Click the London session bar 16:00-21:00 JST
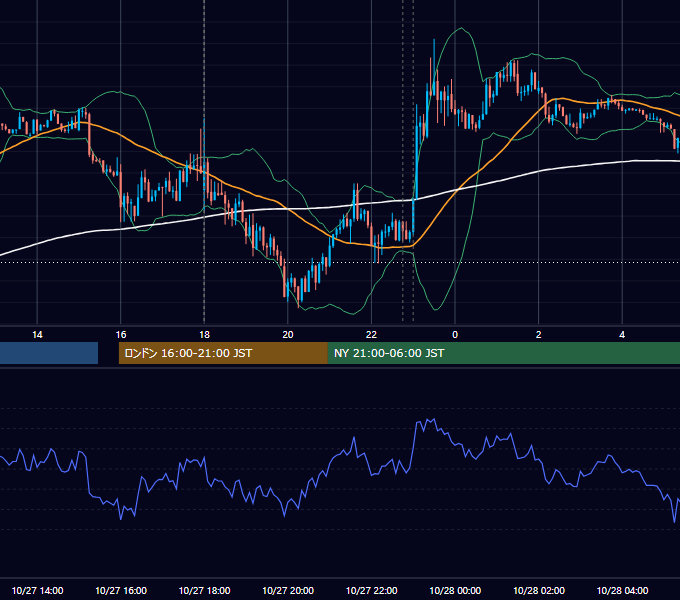 click(223, 353)
